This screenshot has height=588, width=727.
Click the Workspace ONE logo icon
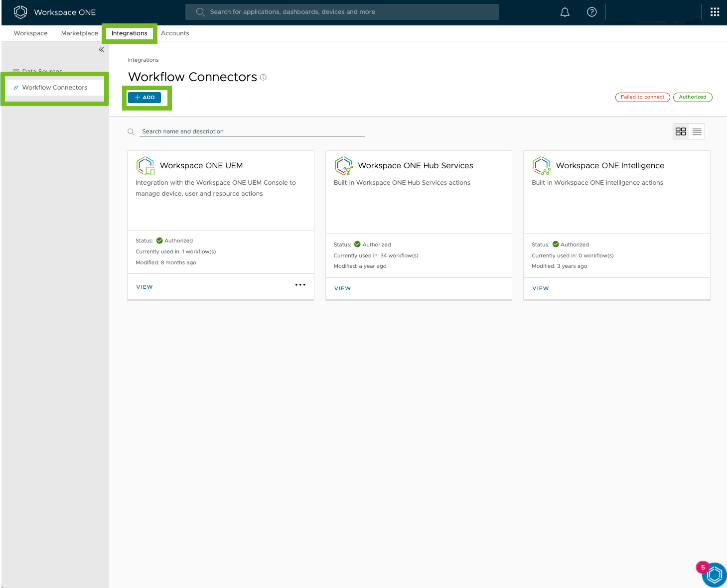[x=20, y=12]
